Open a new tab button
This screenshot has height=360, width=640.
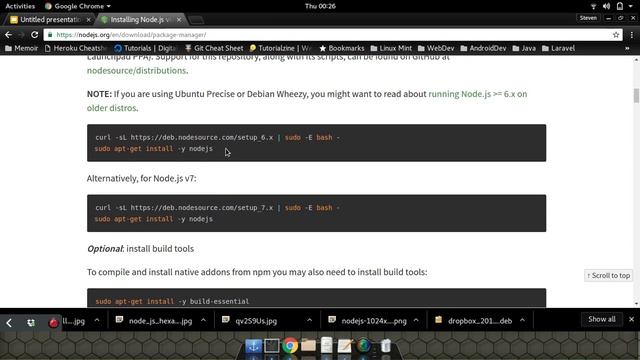[197, 20]
